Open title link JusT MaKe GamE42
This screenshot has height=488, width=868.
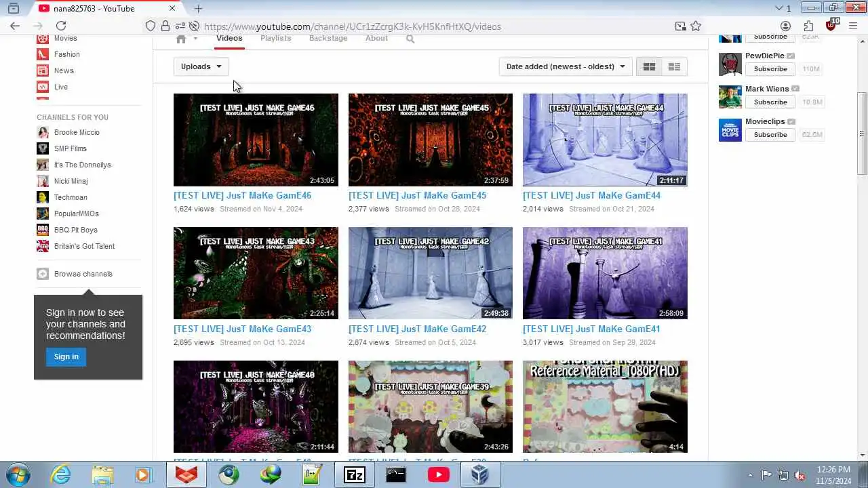[x=417, y=329]
